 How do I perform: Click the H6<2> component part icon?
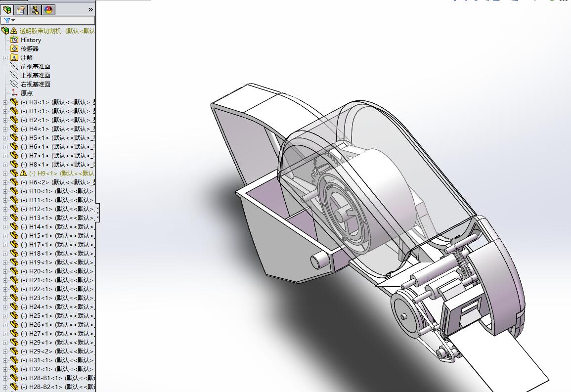point(14,182)
